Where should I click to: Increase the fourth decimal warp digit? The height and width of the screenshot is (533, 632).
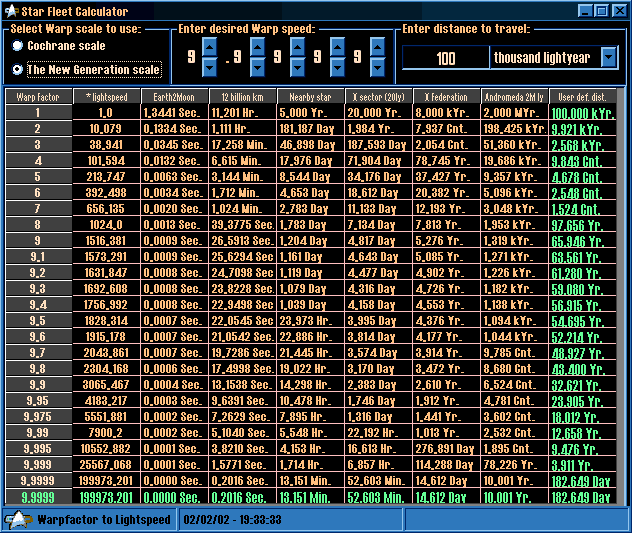coord(378,47)
